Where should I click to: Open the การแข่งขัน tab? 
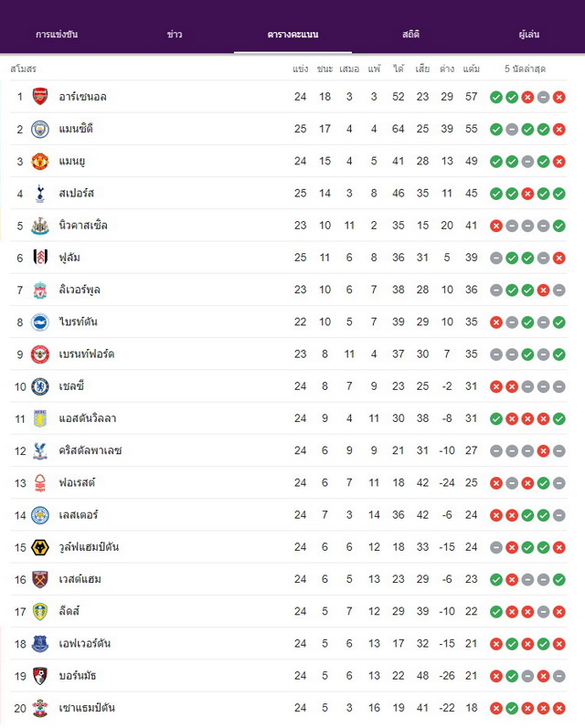pyautogui.click(x=57, y=35)
